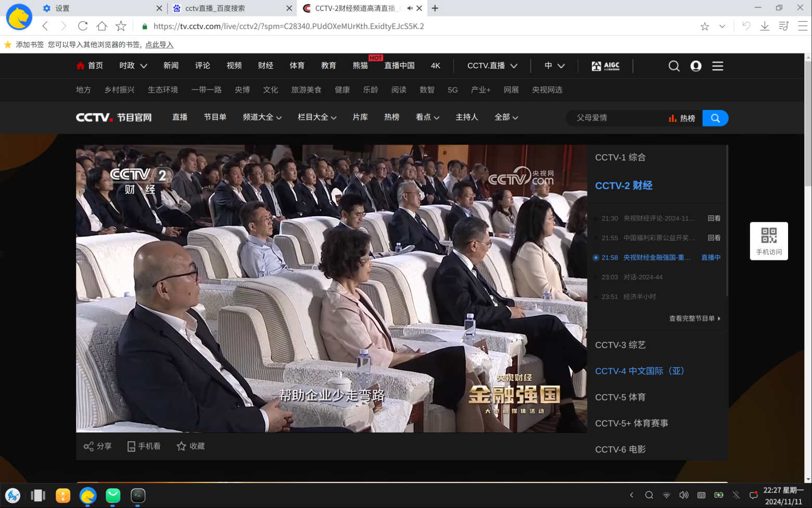Switch to CCTV-1 综合 channel
This screenshot has height=508, width=812.
620,157
